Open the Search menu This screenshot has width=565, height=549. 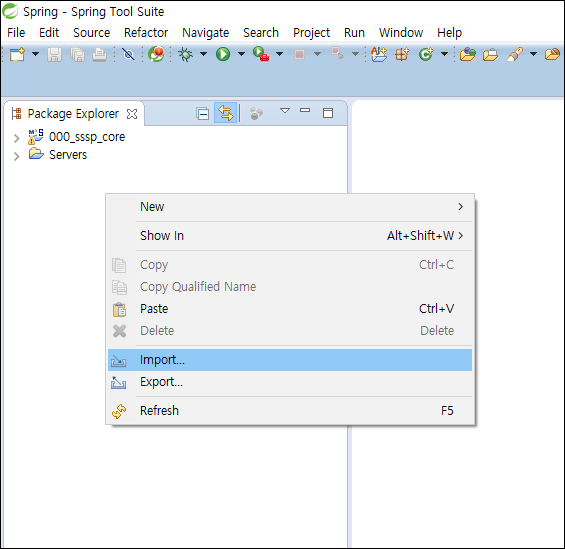point(261,33)
